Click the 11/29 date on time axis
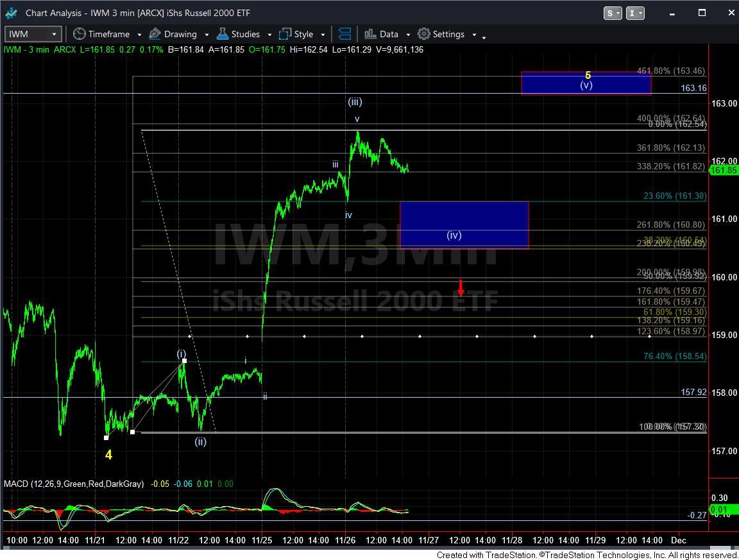The height and width of the screenshot is (560, 739). click(x=596, y=540)
